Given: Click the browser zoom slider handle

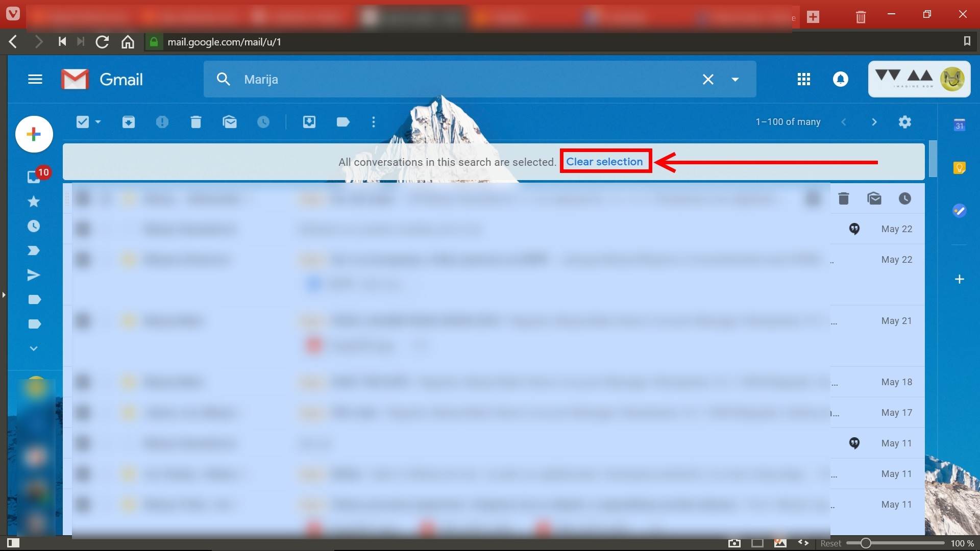Looking at the screenshot, I should (x=865, y=543).
